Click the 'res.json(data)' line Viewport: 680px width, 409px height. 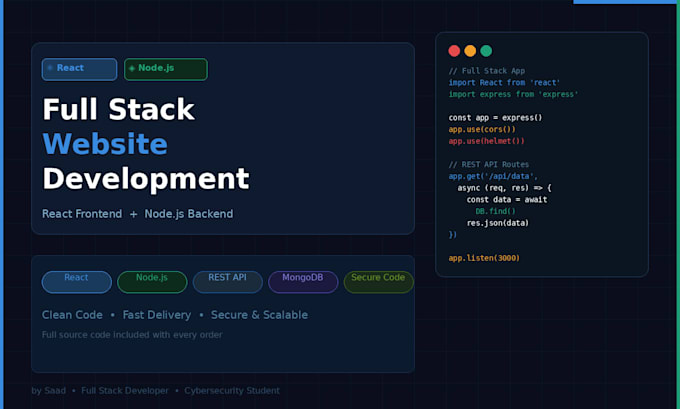coord(498,223)
